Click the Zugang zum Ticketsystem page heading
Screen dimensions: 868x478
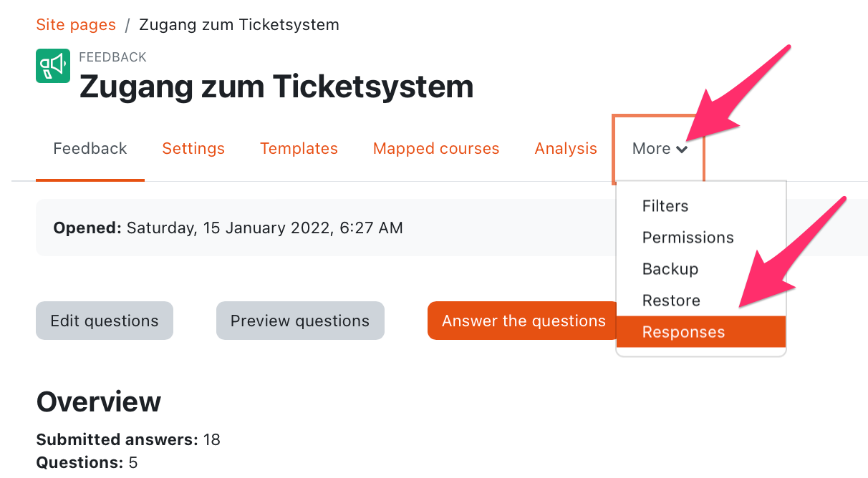pyautogui.click(x=276, y=87)
